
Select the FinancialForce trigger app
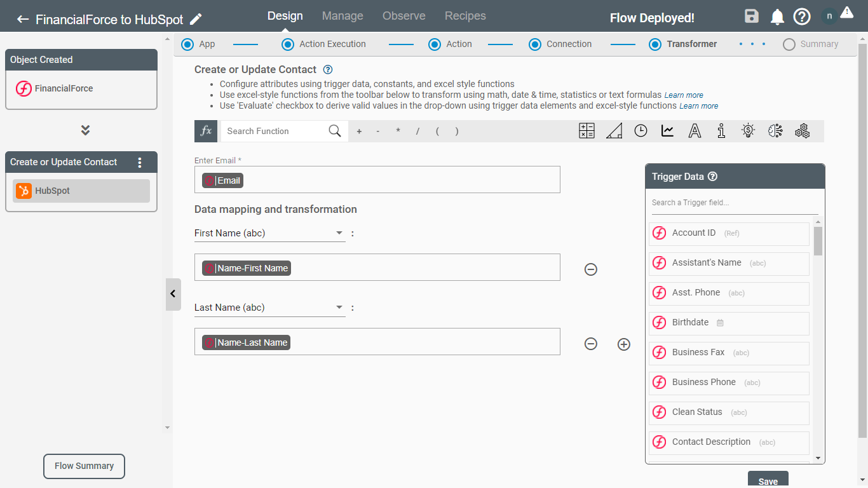tap(81, 88)
